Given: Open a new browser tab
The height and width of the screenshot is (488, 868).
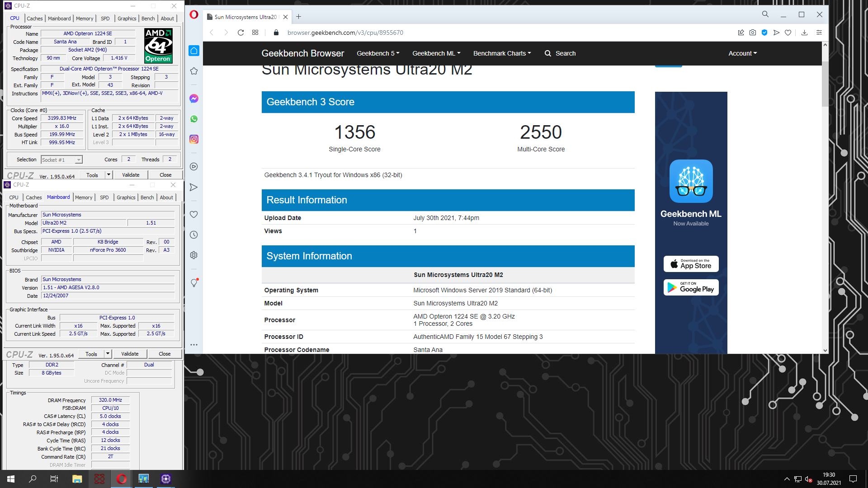Looking at the screenshot, I should [299, 17].
